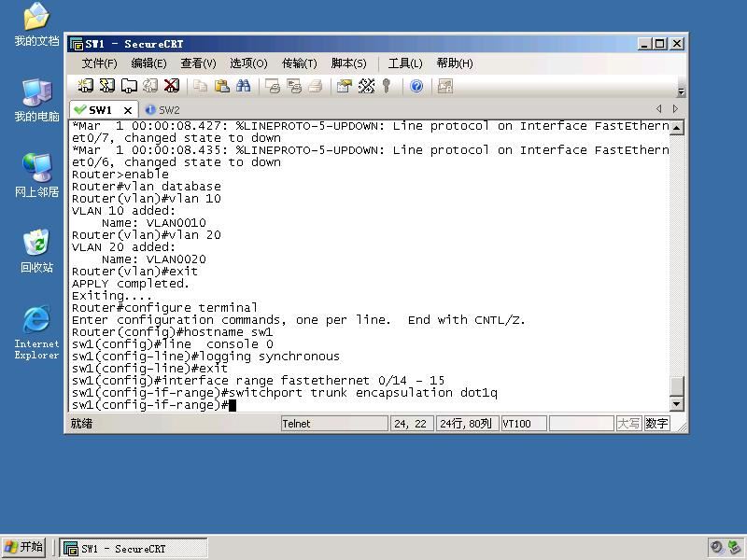Select 网上邻居 desktop icon
This screenshot has width=747, height=560.
36,175
